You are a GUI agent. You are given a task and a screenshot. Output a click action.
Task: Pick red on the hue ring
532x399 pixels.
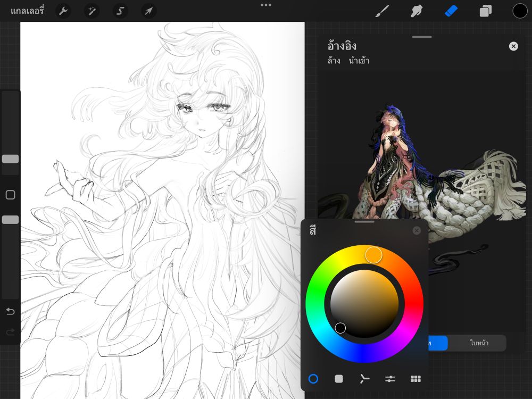click(x=414, y=304)
